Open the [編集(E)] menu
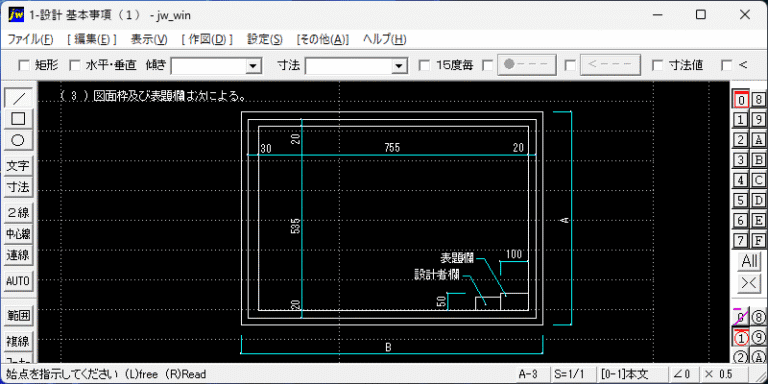 tap(92, 39)
